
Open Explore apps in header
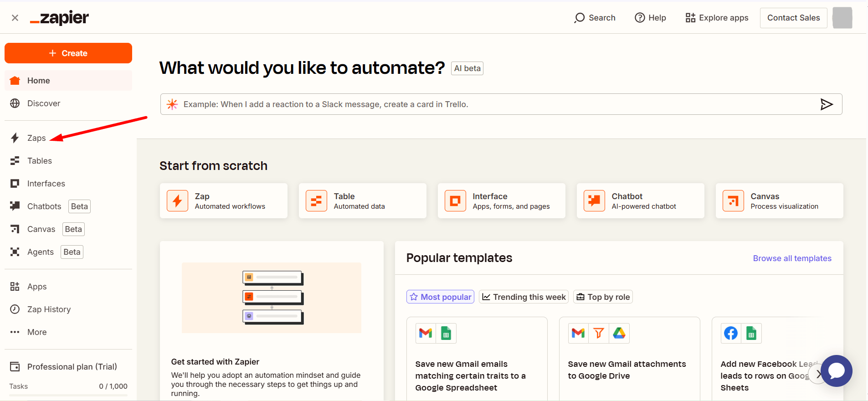(717, 18)
